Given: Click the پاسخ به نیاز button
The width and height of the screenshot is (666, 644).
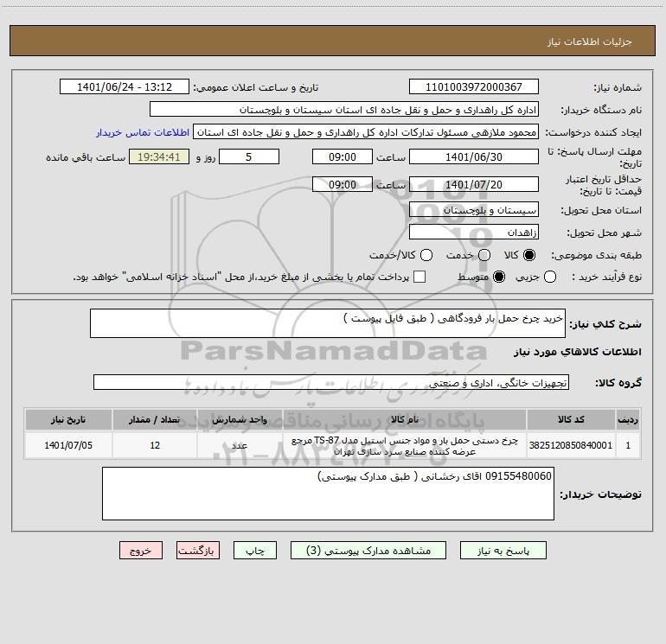Looking at the screenshot, I should coord(503,551).
